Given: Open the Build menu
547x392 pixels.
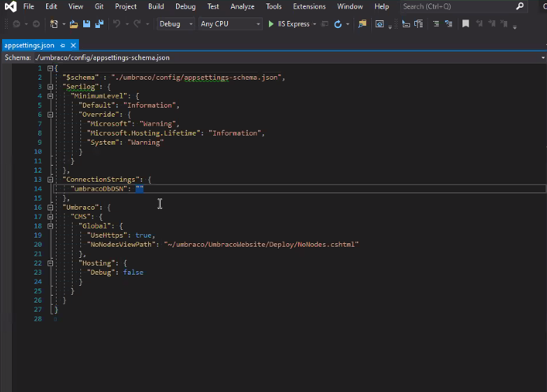Looking at the screenshot, I should [156, 6].
